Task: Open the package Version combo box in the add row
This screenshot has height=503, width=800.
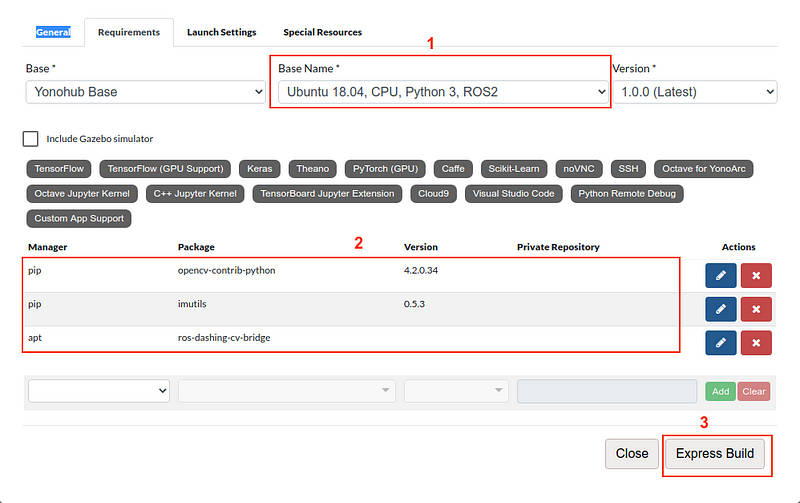Action: pos(456,391)
